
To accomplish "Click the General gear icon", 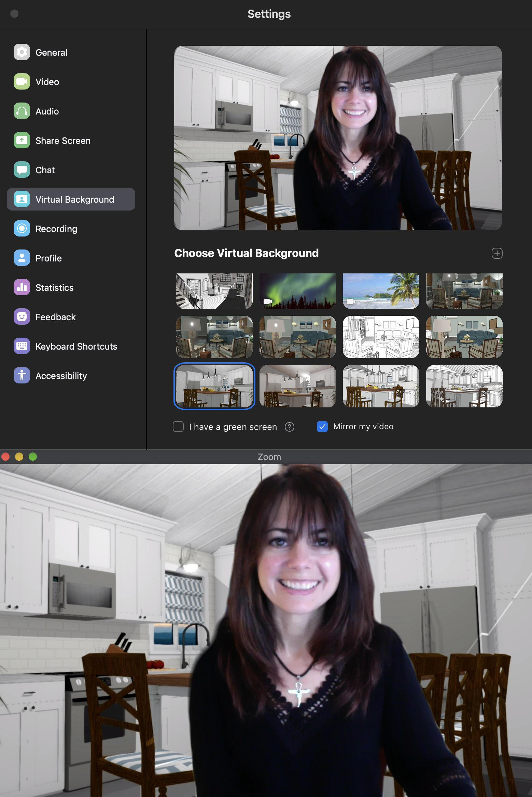I will 22,52.
